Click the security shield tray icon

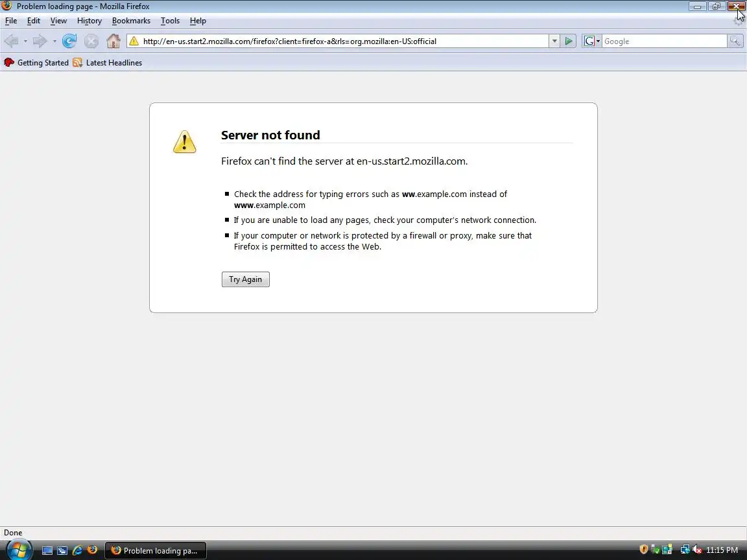(x=643, y=550)
